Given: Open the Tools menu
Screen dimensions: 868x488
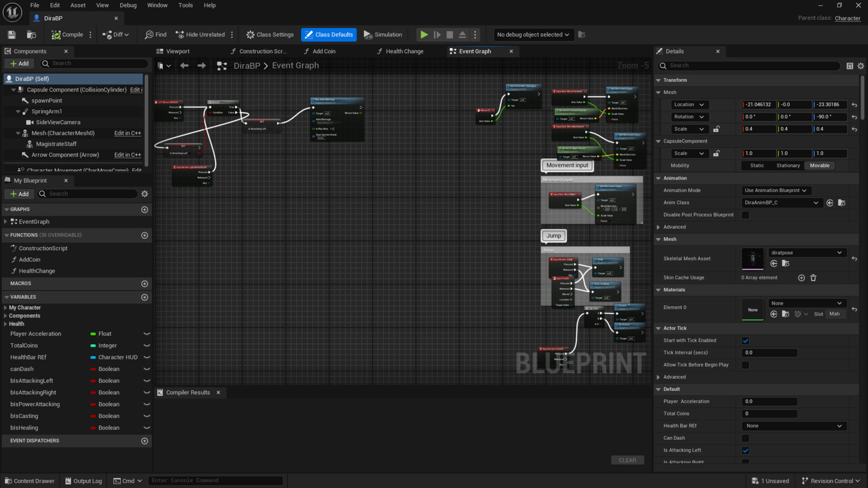Looking at the screenshot, I should (x=186, y=5).
